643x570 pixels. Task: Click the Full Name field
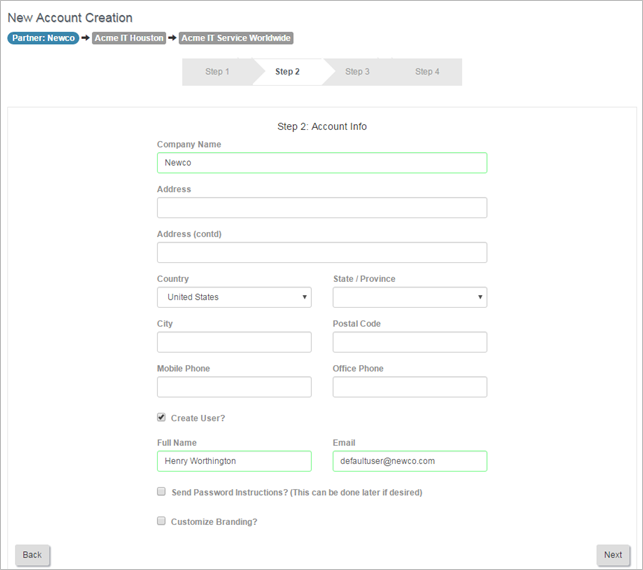(234, 461)
